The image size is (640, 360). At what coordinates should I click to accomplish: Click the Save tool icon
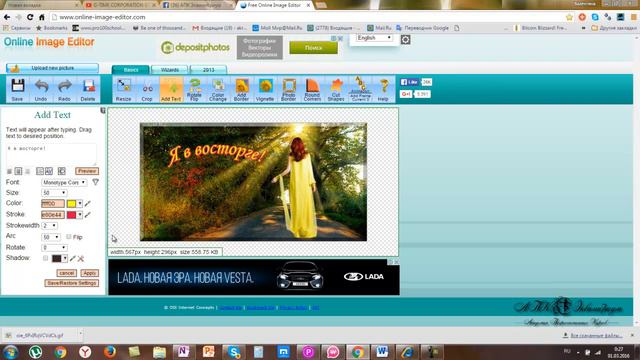click(18, 89)
